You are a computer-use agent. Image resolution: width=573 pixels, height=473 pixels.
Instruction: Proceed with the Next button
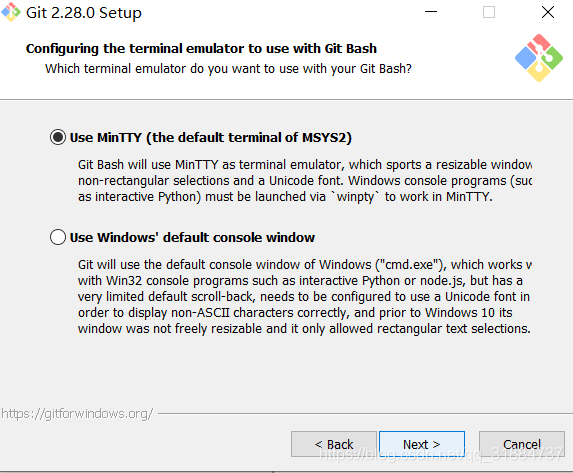coord(422,444)
